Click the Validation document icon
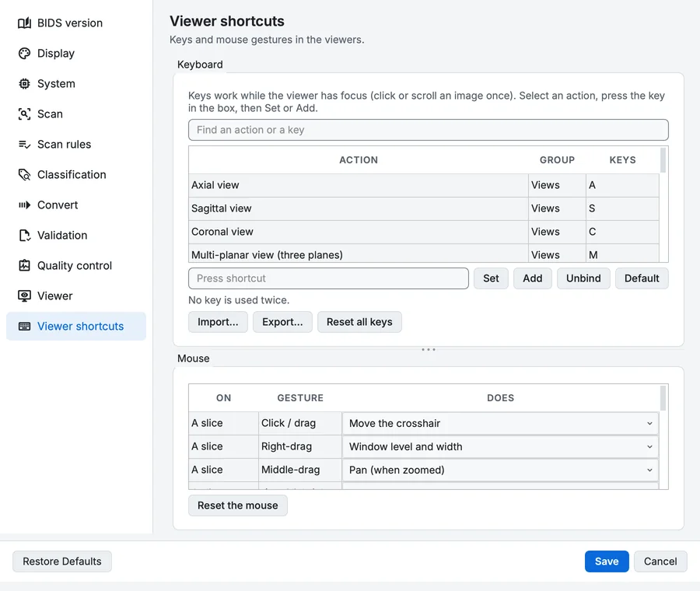This screenshot has width=700, height=591. coord(25,236)
